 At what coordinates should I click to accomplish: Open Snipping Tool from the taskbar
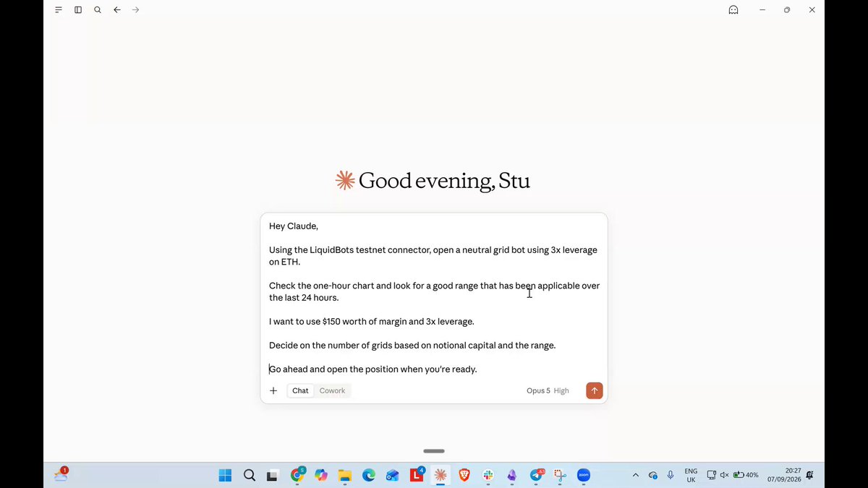(560, 475)
